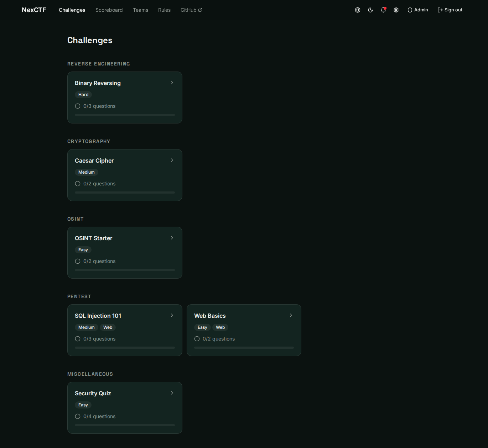Click the NexCTF logo link
Viewport: 488px width, 448px height.
click(x=34, y=10)
